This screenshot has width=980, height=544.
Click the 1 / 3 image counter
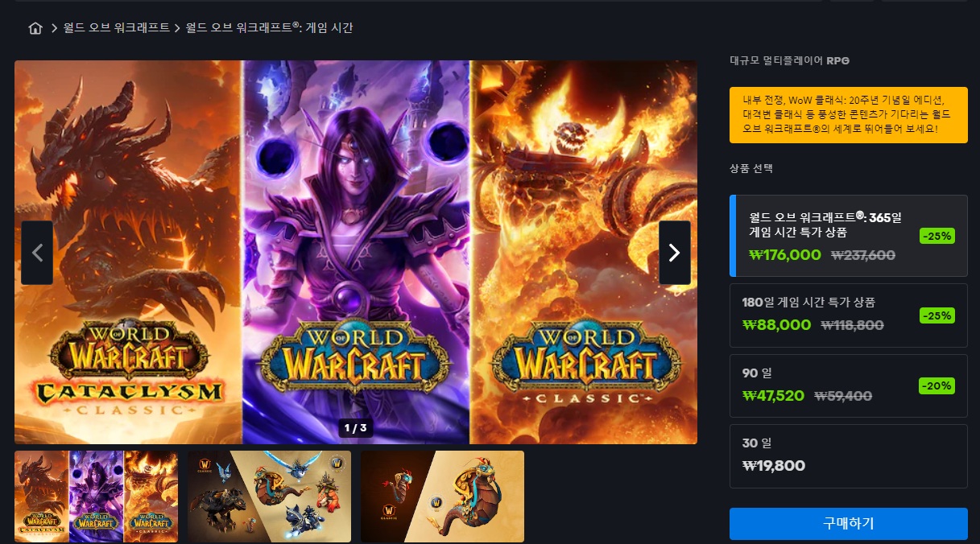[x=356, y=428]
